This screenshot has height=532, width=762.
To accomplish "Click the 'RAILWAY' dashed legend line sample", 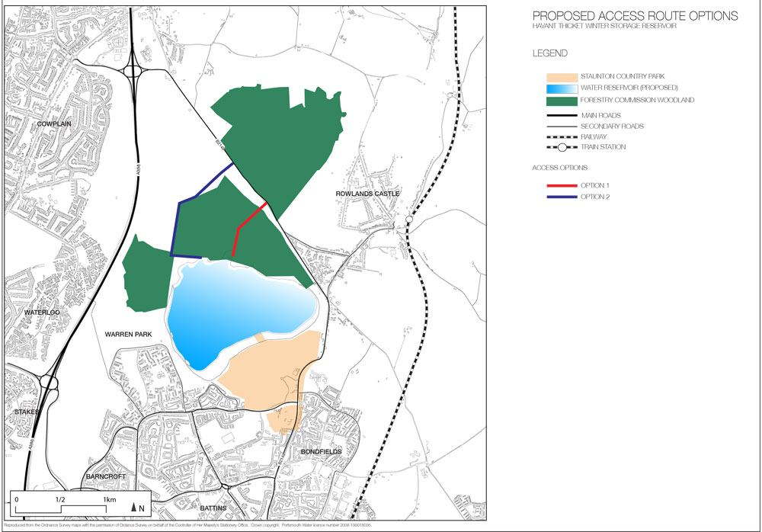I will (562, 137).
